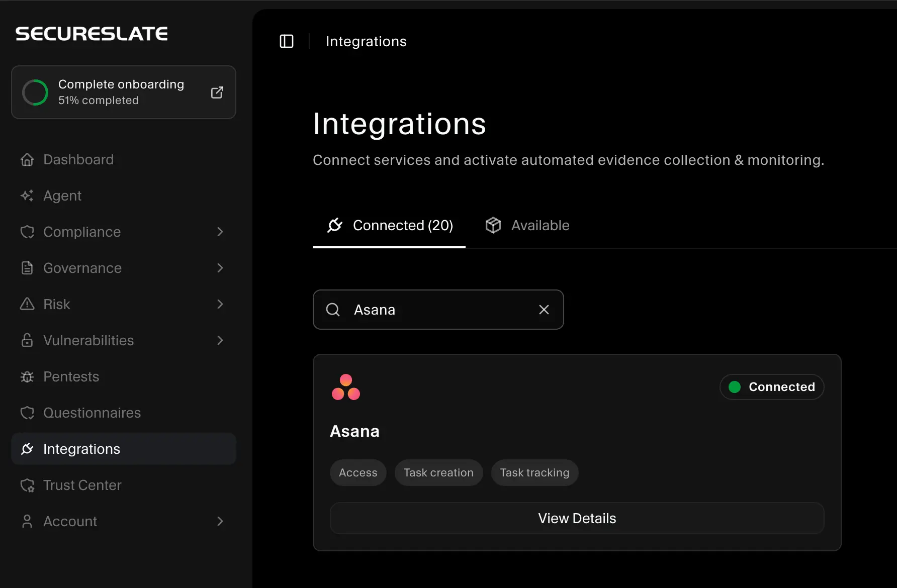Click the Agent sparkle icon
The width and height of the screenshot is (897, 588).
(x=27, y=195)
